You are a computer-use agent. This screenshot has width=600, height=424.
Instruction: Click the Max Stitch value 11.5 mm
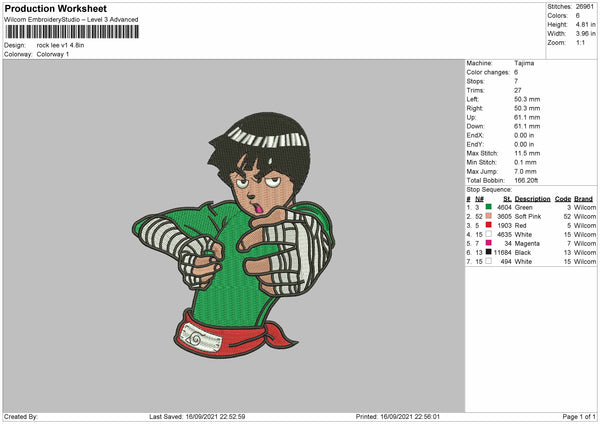click(527, 153)
